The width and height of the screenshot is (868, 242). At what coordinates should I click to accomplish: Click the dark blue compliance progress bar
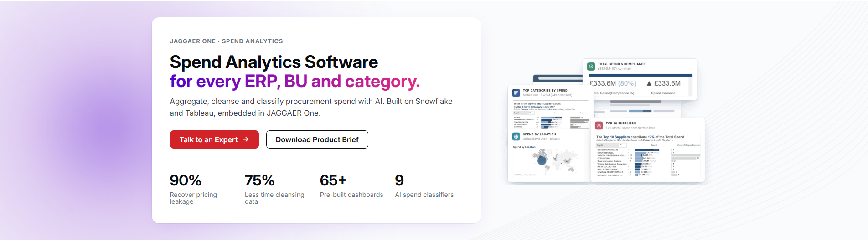[x=640, y=75]
